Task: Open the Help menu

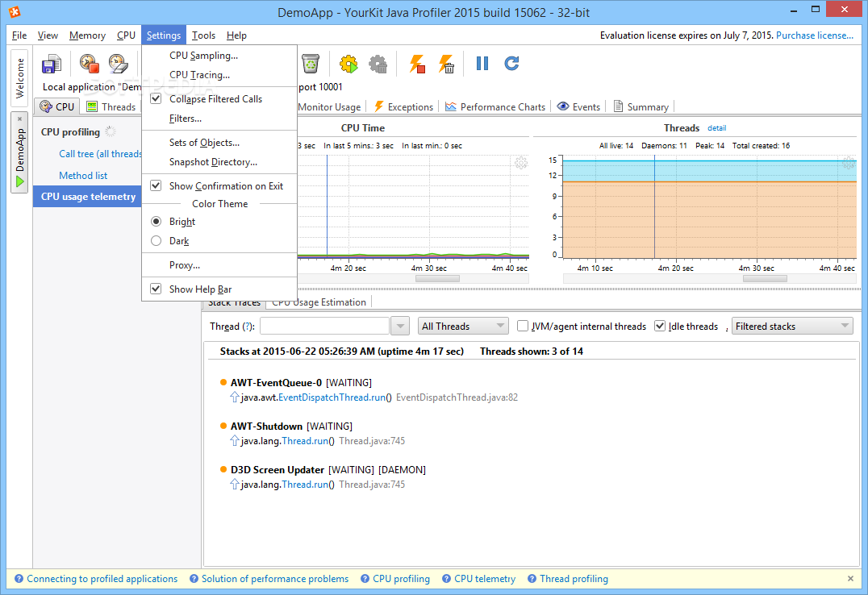Action: tap(236, 35)
